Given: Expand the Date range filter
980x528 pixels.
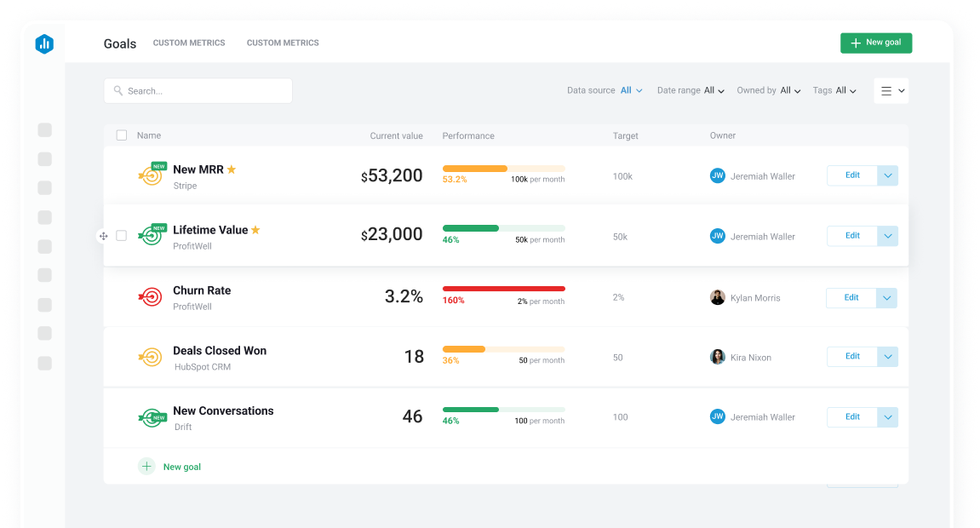Looking at the screenshot, I should (712, 89).
